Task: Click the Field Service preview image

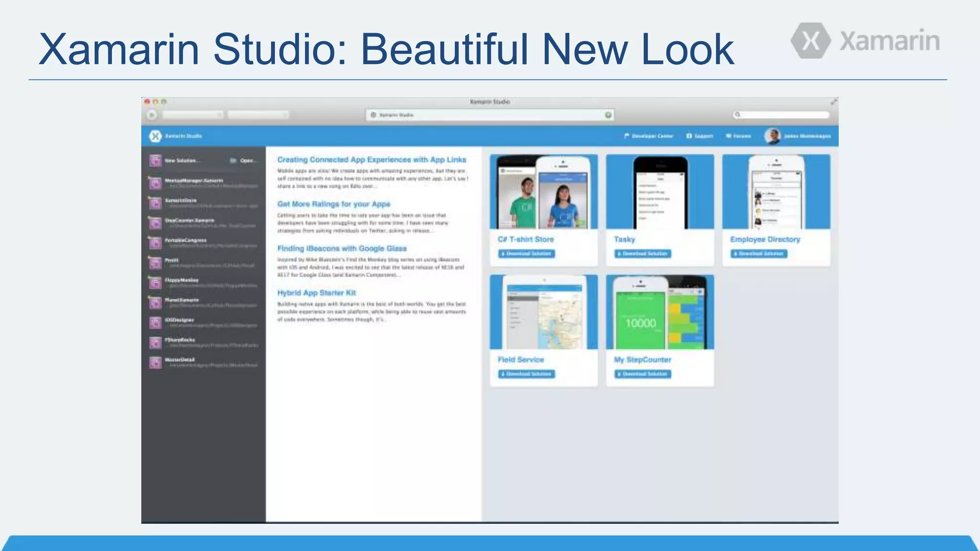Action: (x=544, y=312)
